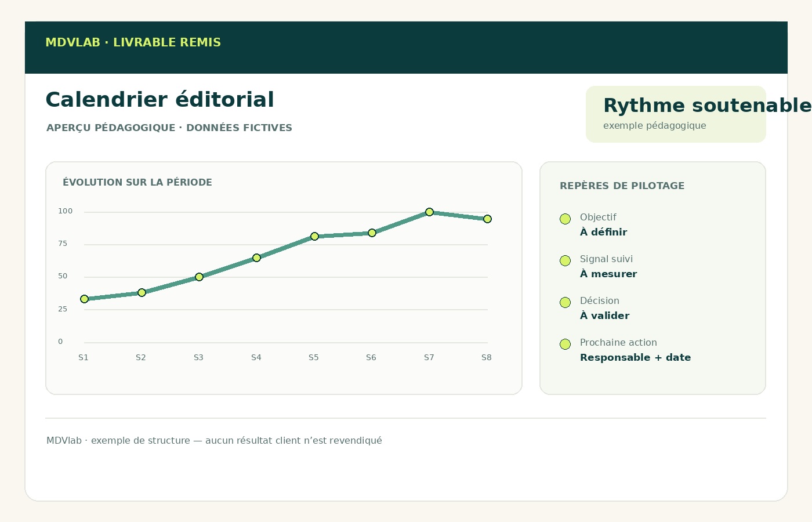Screen dimensions: 812x522
Task: Pick the S6 data point on the line
Action: (x=372, y=233)
